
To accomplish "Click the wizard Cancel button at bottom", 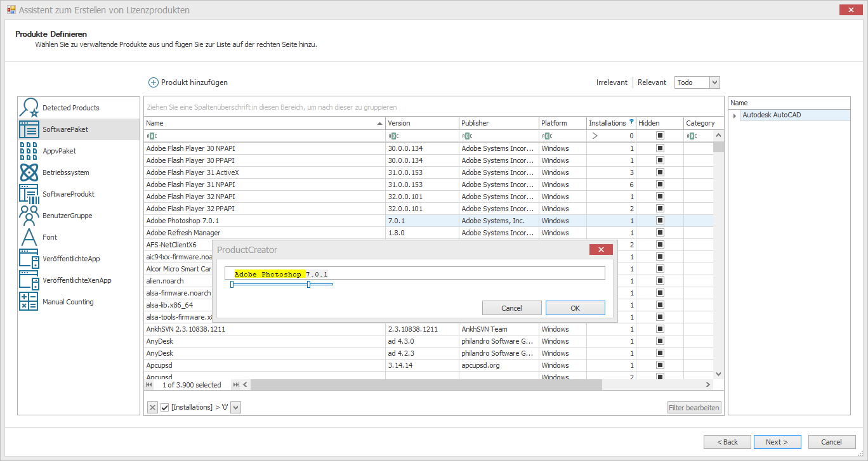I will tap(831, 442).
